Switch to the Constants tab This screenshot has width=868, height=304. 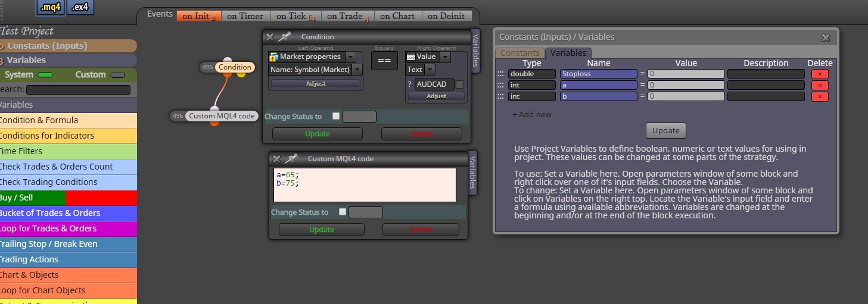click(520, 53)
